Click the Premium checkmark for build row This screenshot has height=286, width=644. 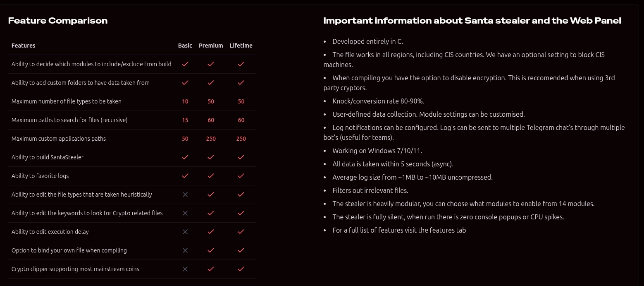coord(211,157)
